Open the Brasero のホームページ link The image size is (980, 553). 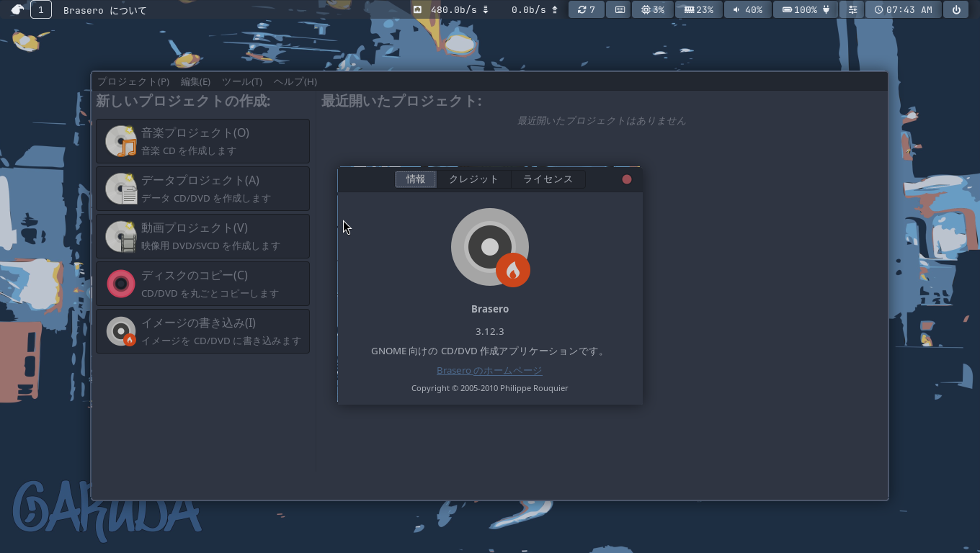[x=489, y=370]
